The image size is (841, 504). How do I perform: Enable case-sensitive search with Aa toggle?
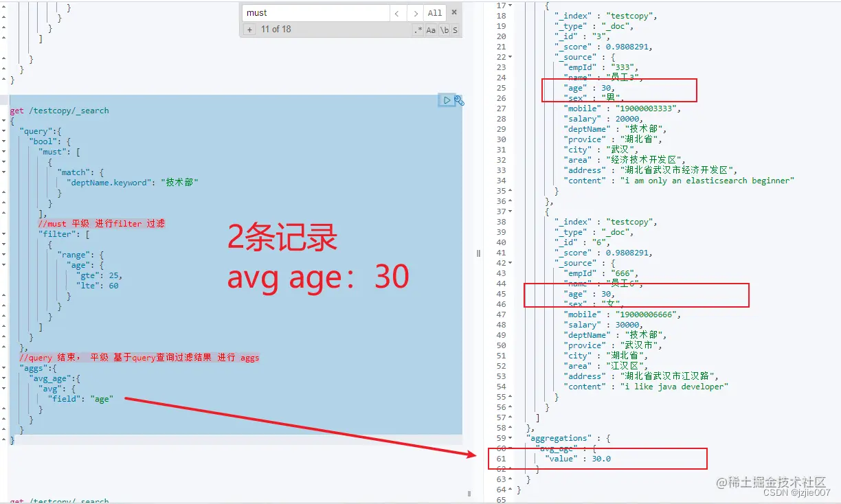point(431,30)
